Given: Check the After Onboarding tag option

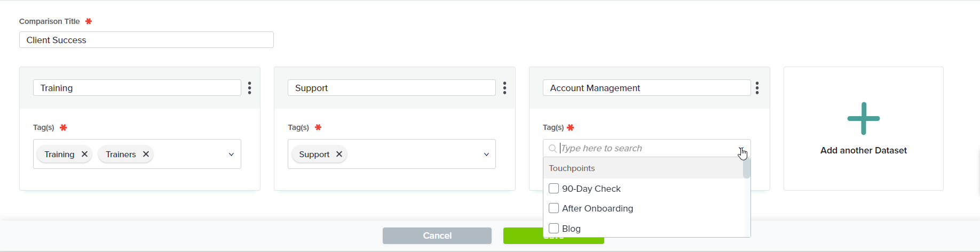Looking at the screenshot, I should tap(554, 208).
